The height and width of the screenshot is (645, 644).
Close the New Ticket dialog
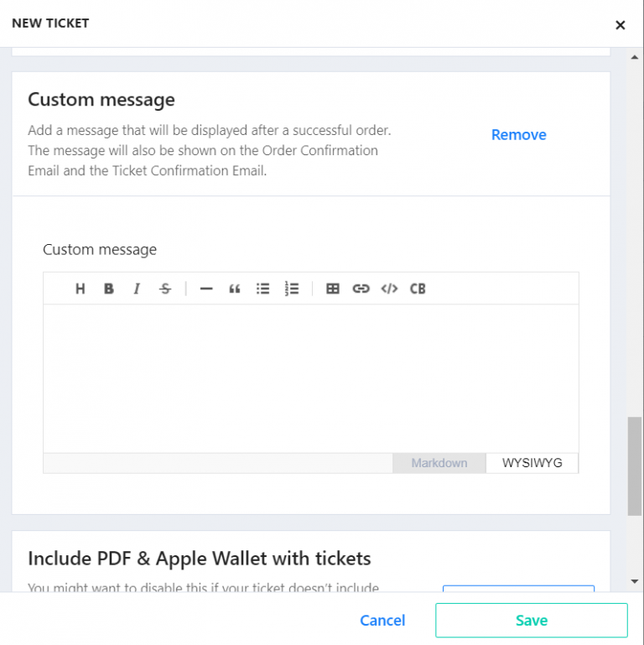(x=621, y=25)
